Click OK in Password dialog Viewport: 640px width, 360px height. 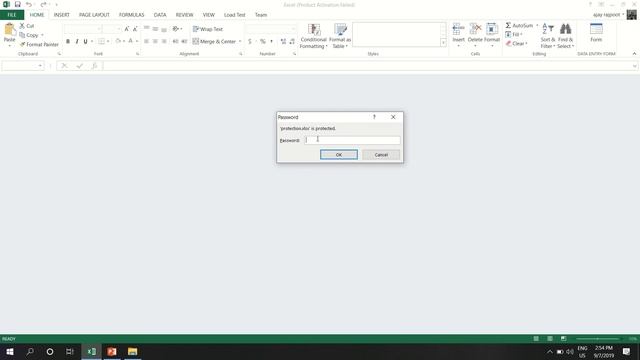point(339,155)
